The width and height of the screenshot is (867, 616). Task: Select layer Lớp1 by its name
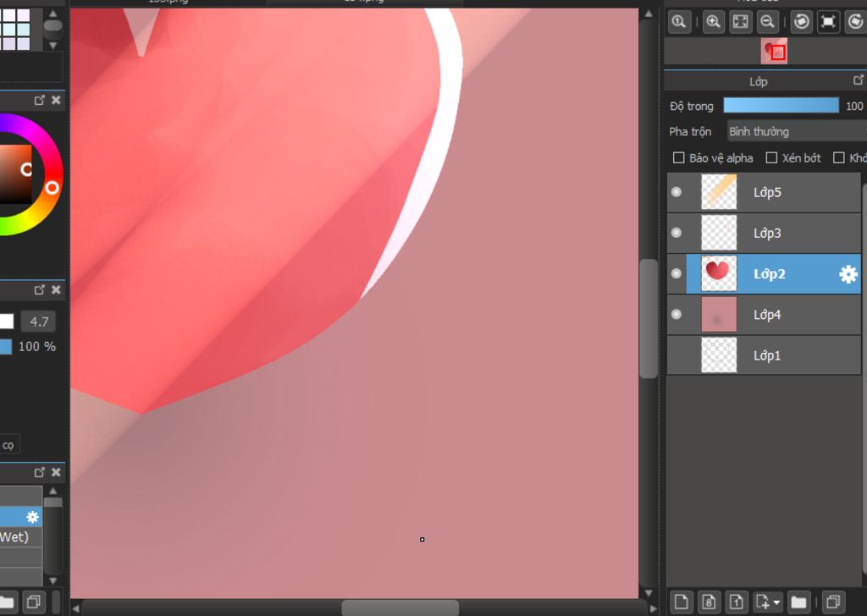767,355
